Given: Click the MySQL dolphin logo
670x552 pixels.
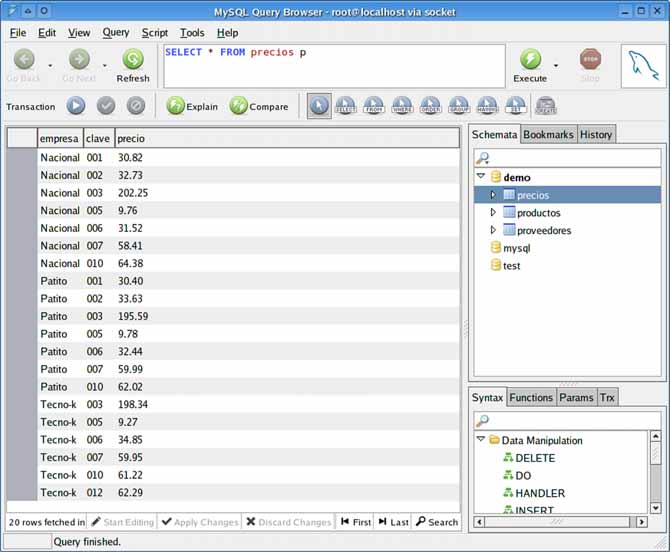Looking at the screenshot, I should coord(644,66).
